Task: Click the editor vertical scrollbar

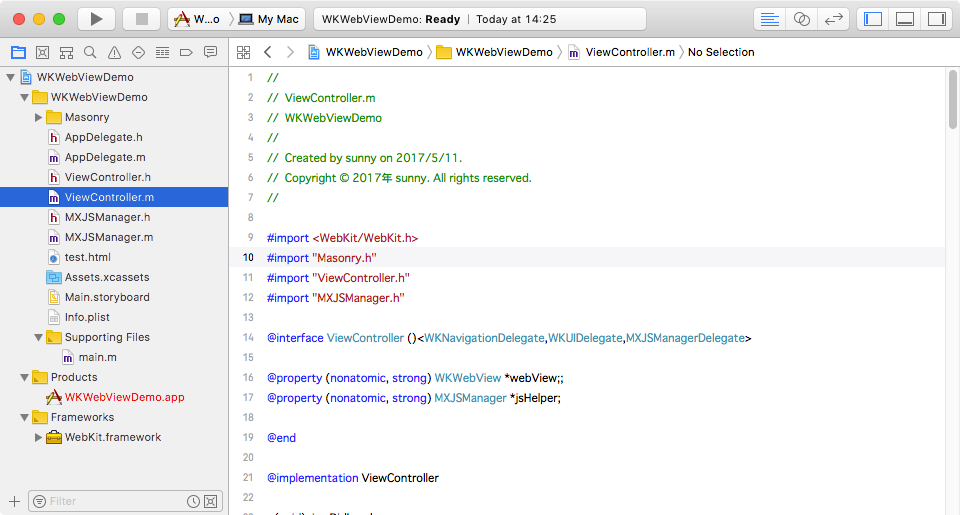Action: (953, 99)
